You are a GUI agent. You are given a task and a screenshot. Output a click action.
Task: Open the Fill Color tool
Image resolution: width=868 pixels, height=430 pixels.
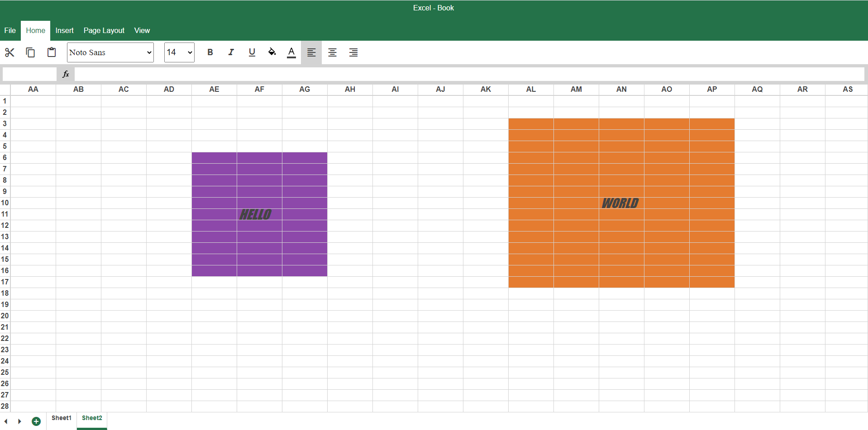tap(272, 52)
